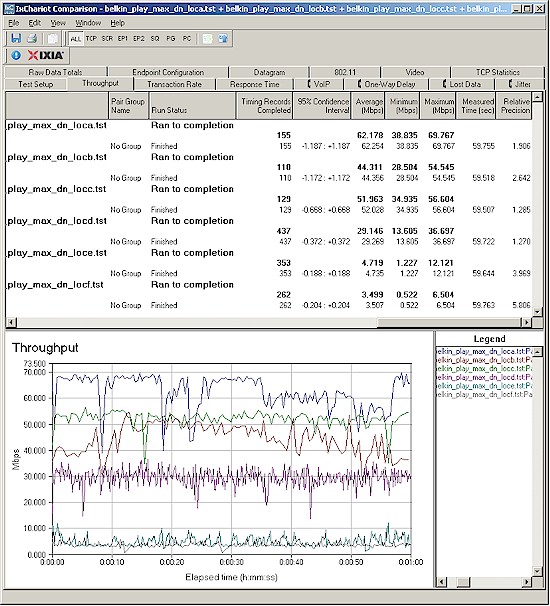Select the loca.tst legend entry
Image resolution: width=550 pixels, height=606 pixels.
click(x=484, y=351)
